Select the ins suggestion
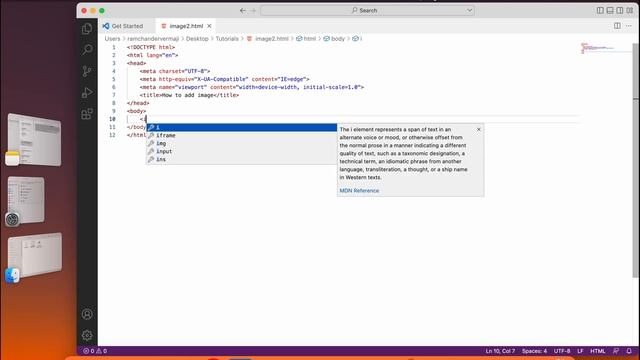 point(242,159)
